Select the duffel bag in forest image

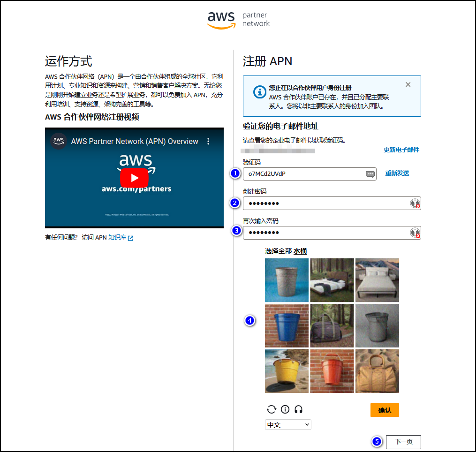coord(332,325)
